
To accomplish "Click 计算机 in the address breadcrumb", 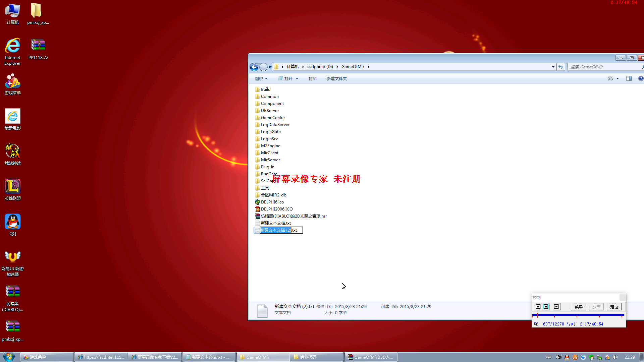I will click(292, 67).
